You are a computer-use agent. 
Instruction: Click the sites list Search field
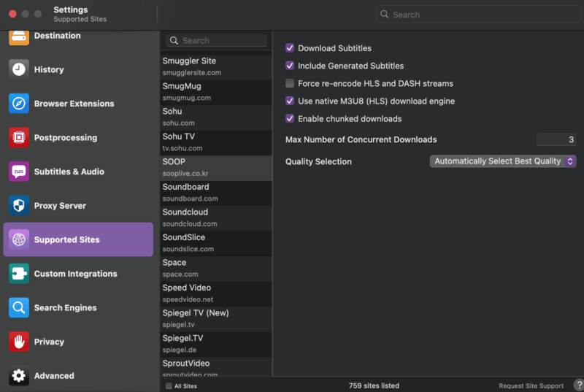pyautogui.click(x=216, y=40)
